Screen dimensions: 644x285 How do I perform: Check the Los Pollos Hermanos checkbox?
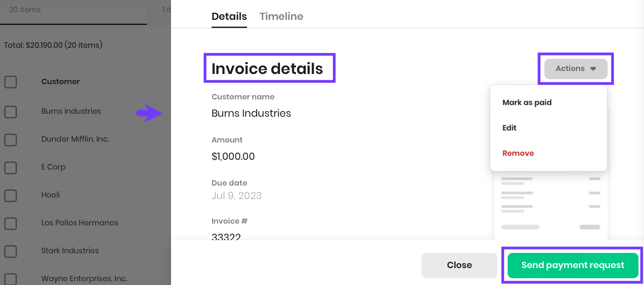tap(11, 223)
